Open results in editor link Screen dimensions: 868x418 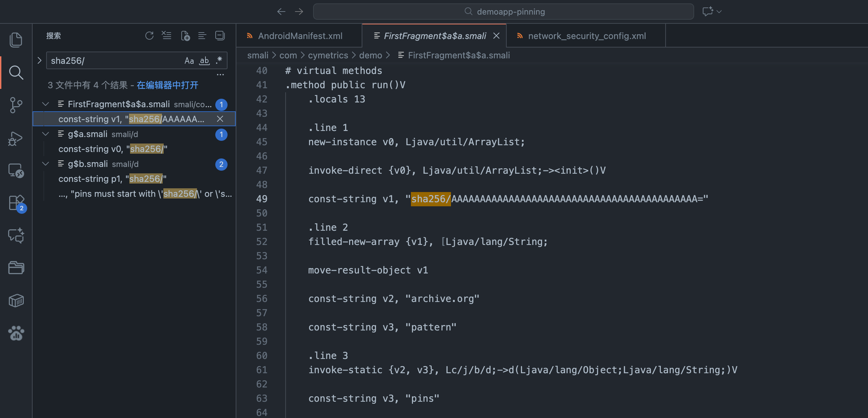tap(167, 85)
